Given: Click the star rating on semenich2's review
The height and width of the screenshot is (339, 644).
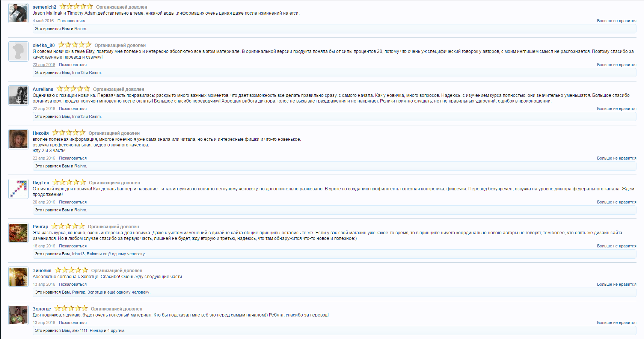Looking at the screenshot, I should point(76,6).
